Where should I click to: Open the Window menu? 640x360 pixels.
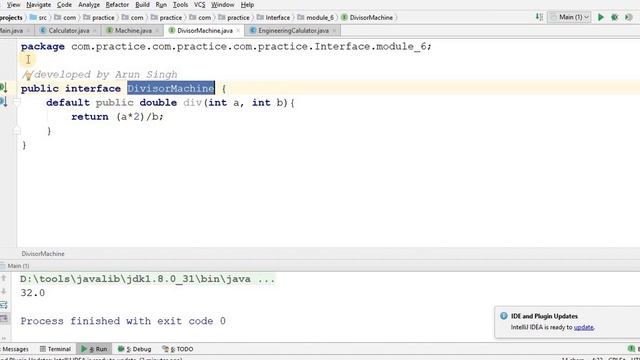tap(222, 5)
